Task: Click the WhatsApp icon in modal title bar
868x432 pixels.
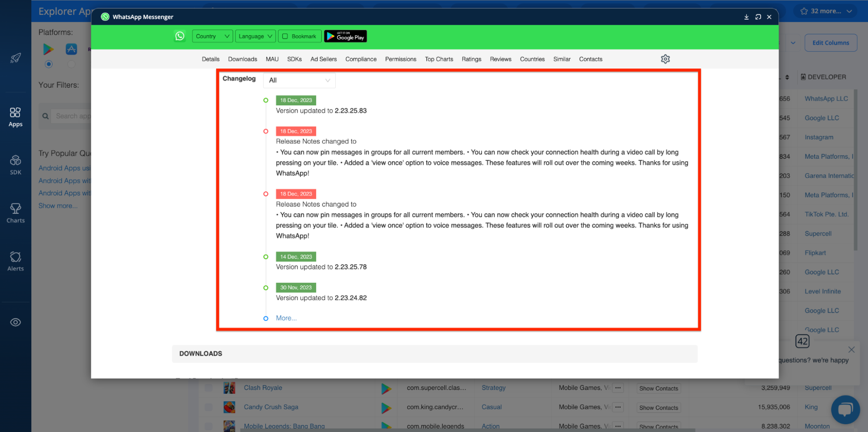Action: click(105, 17)
